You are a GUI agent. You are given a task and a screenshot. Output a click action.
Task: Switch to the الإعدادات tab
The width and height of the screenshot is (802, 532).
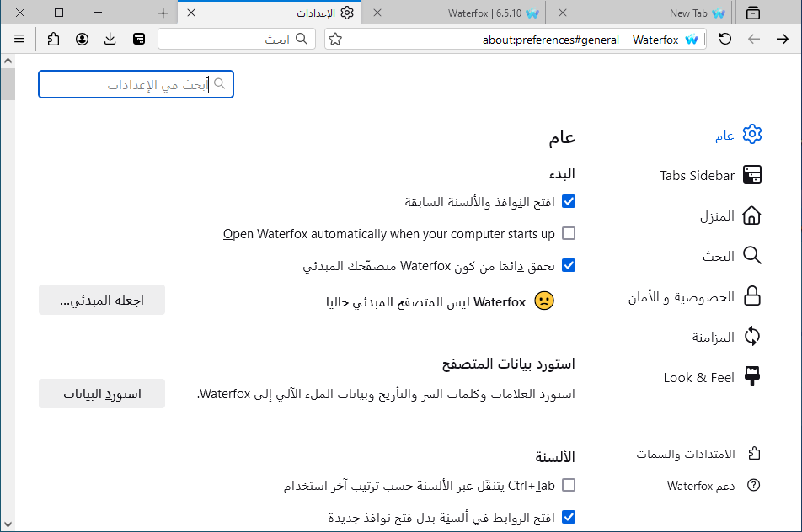[270, 13]
